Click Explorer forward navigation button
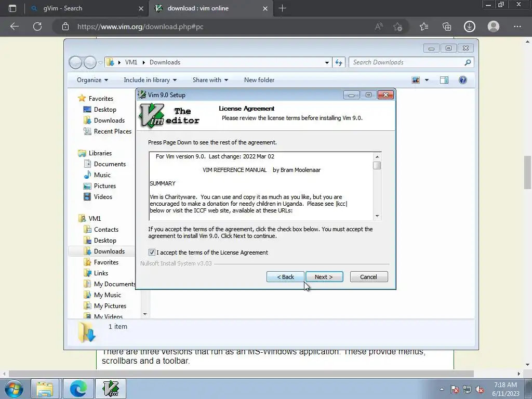 click(90, 62)
